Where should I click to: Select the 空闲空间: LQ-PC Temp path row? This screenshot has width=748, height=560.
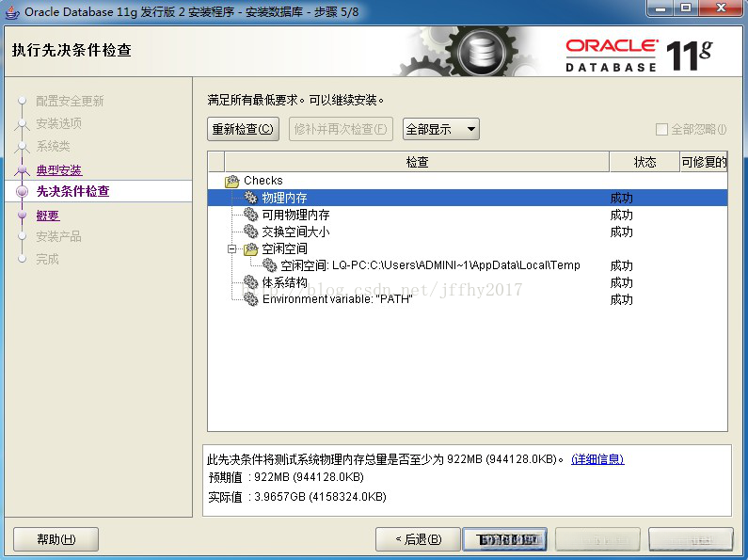click(x=468, y=265)
